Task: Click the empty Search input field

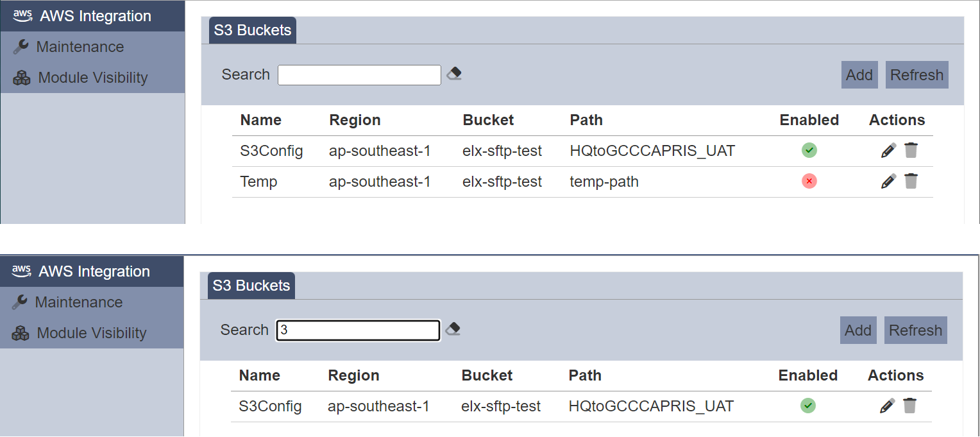Action: coord(359,75)
